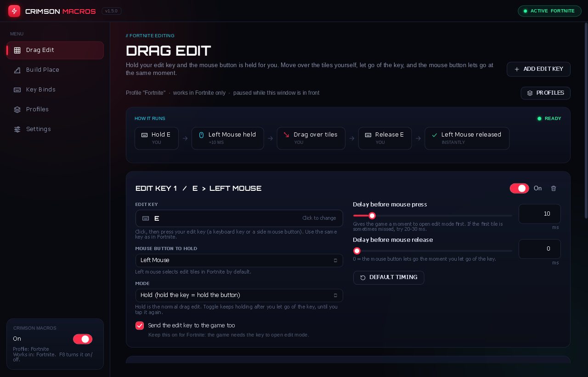The height and width of the screenshot is (377, 588).
Task: Click the Edit Key field to change key
Action: (x=239, y=218)
